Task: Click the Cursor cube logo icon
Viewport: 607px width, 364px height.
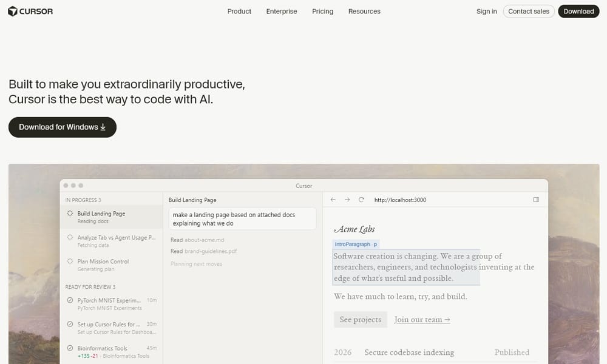Action: point(13,11)
